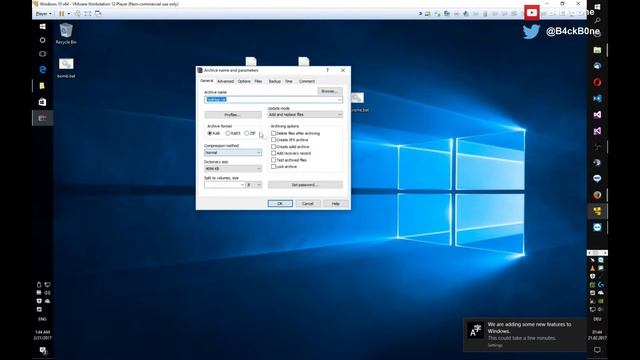Open Opera in host taskbar
Screen dimensions: 640x360
pos(597,82)
